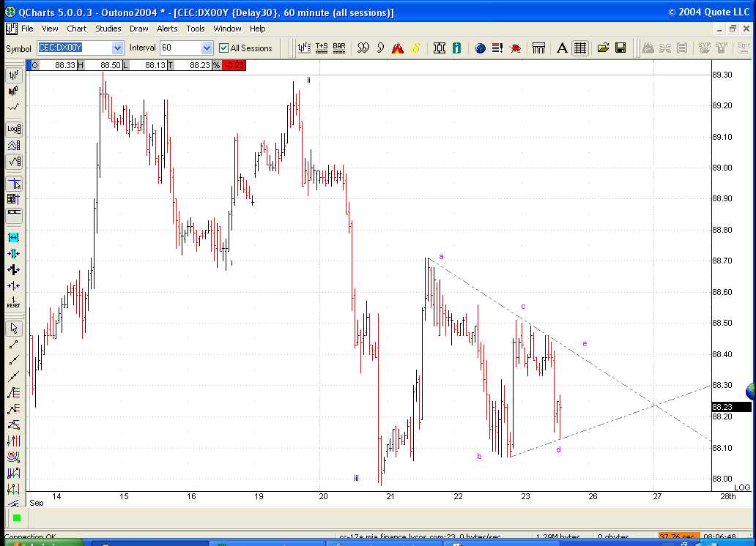Click the low value 88.13 in quote bar

155,65
